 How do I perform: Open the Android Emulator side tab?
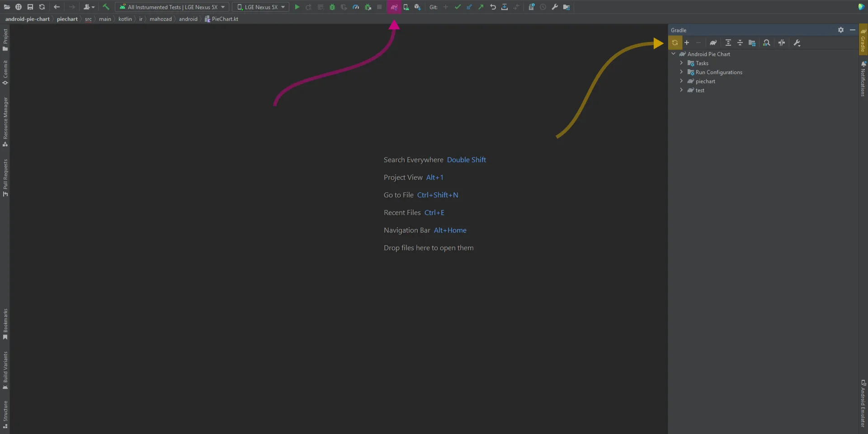(863, 403)
